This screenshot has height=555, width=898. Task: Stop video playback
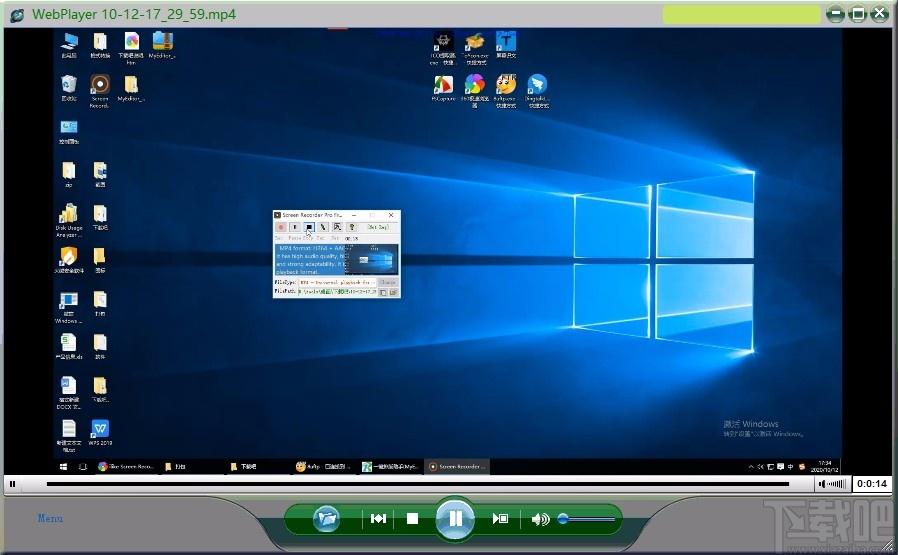coord(412,519)
